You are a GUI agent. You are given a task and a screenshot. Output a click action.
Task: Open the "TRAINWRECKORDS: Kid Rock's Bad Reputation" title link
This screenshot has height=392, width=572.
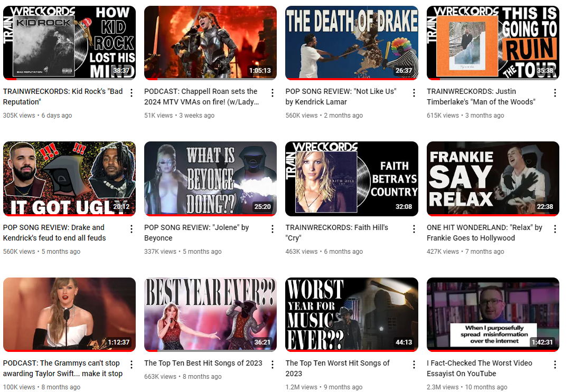click(63, 97)
